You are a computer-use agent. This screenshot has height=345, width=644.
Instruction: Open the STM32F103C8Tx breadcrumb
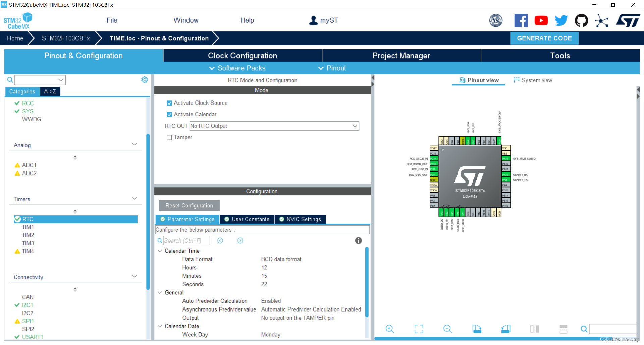tap(66, 38)
